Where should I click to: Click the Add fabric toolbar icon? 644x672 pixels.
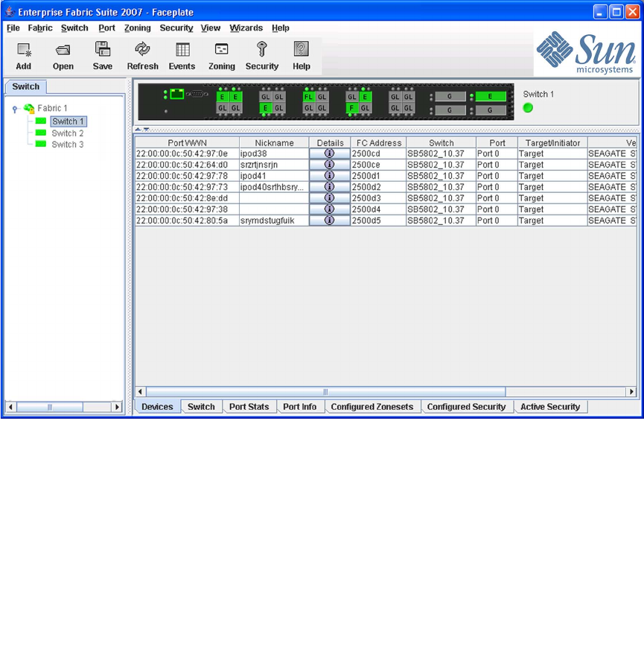[24, 50]
